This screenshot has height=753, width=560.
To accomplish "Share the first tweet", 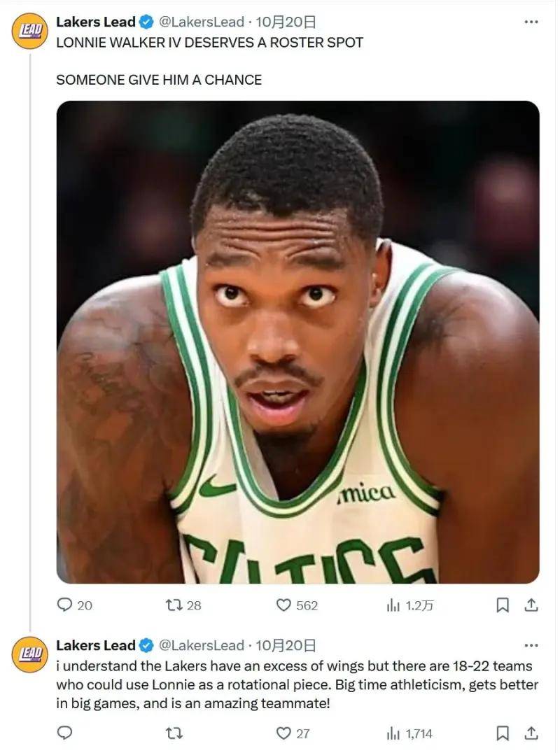I will pos(531,605).
